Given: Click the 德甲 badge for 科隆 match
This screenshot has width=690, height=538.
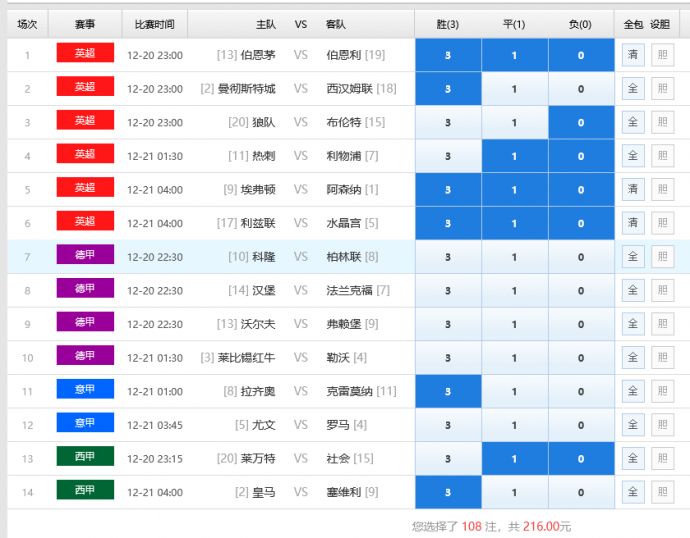Looking at the screenshot, I should pos(85,256).
